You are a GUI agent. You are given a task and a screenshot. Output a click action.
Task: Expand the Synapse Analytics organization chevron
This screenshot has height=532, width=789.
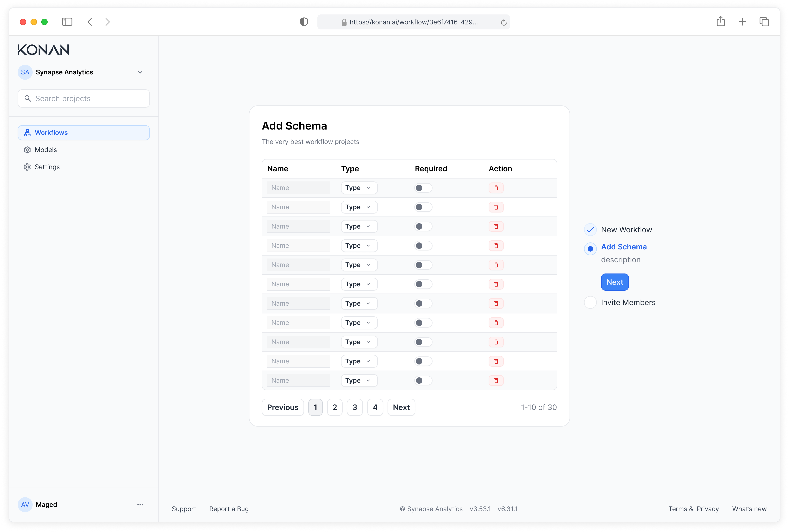140,72
